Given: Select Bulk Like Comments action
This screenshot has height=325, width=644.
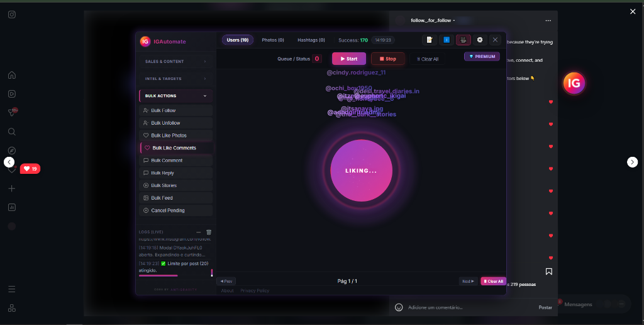Looking at the screenshot, I should tap(176, 148).
